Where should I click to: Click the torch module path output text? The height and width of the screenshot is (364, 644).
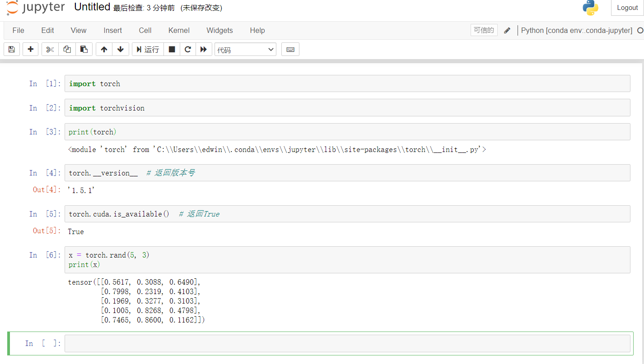(277, 149)
